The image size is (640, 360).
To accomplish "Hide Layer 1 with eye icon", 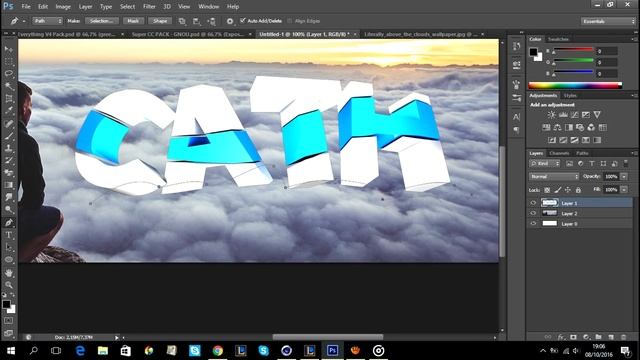I will 533,203.
